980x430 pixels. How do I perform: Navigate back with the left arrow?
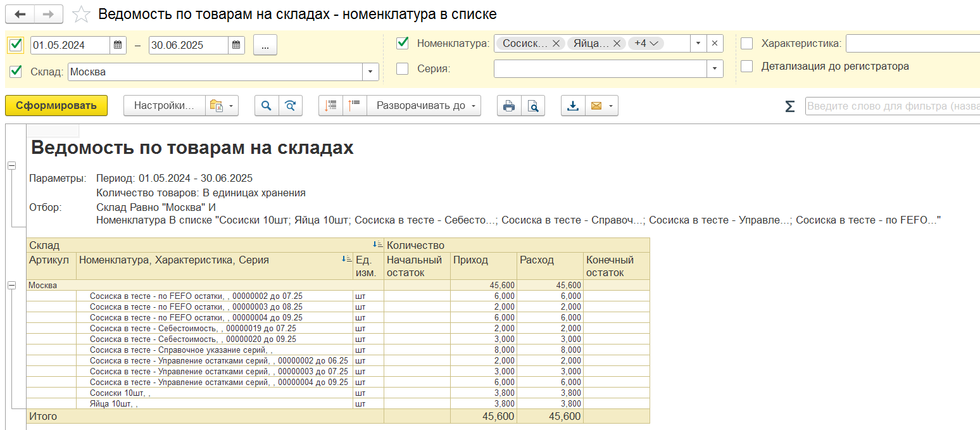pos(20,14)
